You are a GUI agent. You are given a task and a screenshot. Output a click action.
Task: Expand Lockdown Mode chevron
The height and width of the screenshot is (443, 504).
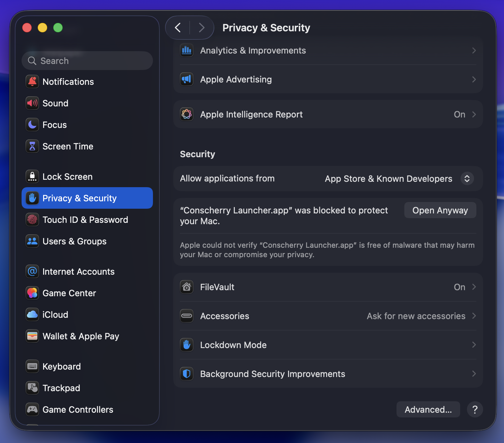(x=474, y=345)
